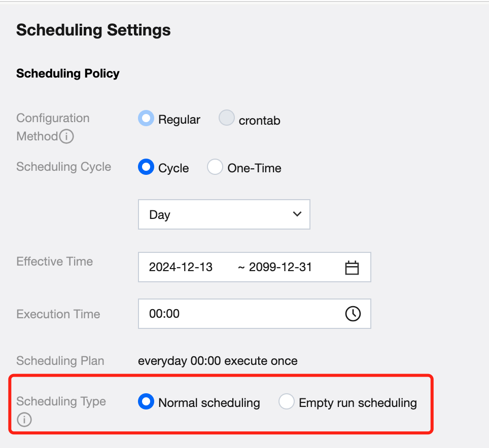Open the calendar icon in Effective Time

tap(352, 268)
